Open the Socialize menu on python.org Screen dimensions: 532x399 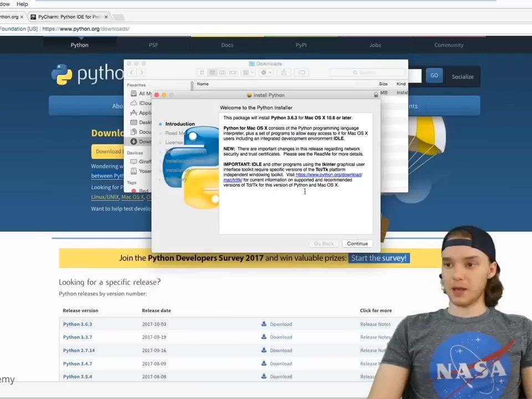pyautogui.click(x=462, y=76)
